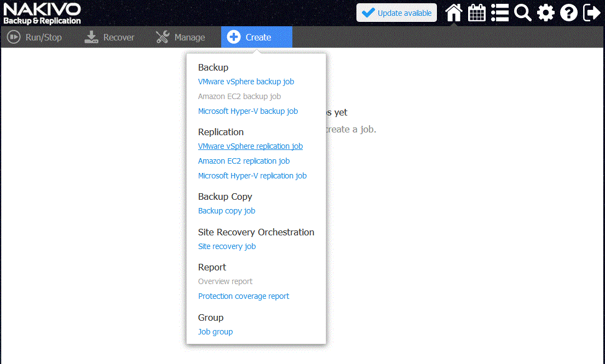The height and width of the screenshot is (364, 605).
Task: Click the Site Recovery Orchestration heading
Action: 256,232
